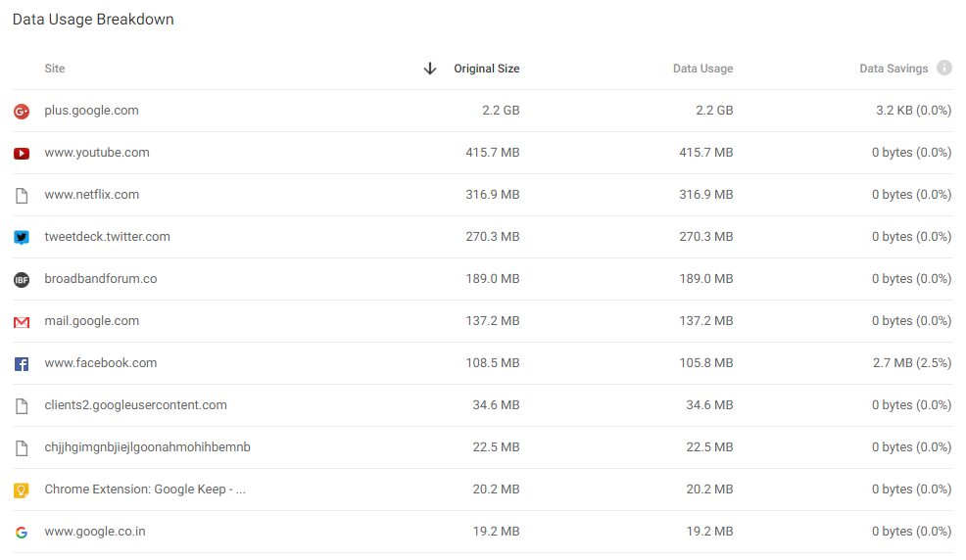
Task: Click the Gmail envelope icon
Action: point(22,322)
